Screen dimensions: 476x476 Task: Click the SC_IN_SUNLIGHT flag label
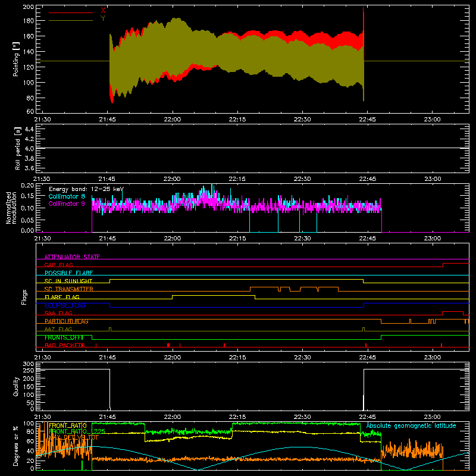[x=68, y=281]
